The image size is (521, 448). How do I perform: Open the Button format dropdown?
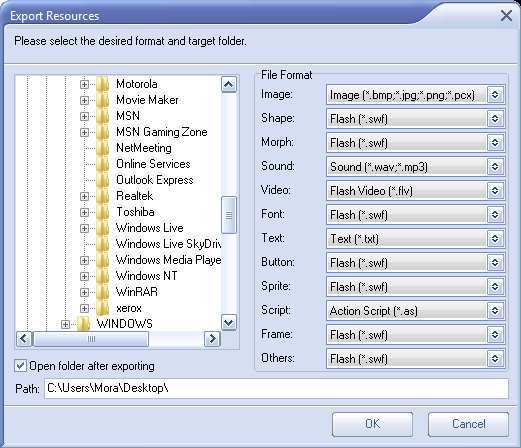coord(495,263)
